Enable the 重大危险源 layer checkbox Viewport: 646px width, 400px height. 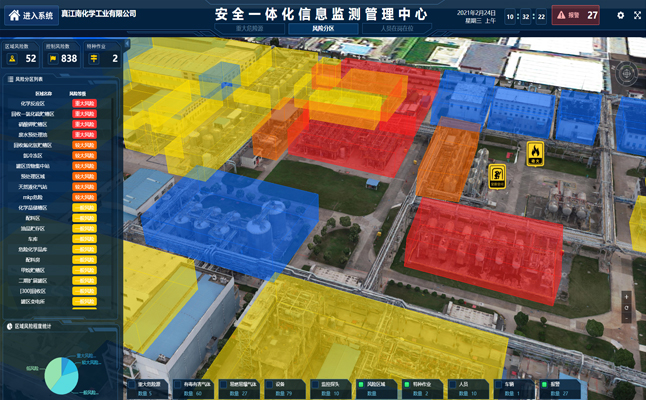click(133, 383)
